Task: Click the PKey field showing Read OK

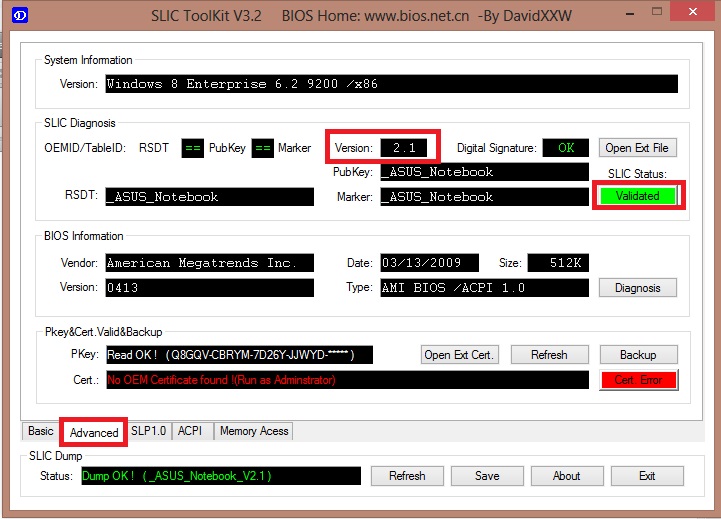Action: [240, 355]
